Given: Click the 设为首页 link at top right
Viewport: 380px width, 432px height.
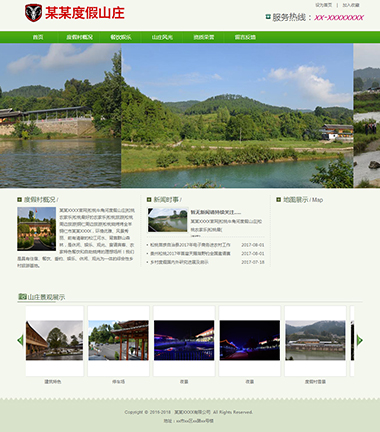Looking at the screenshot, I should click(324, 5).
